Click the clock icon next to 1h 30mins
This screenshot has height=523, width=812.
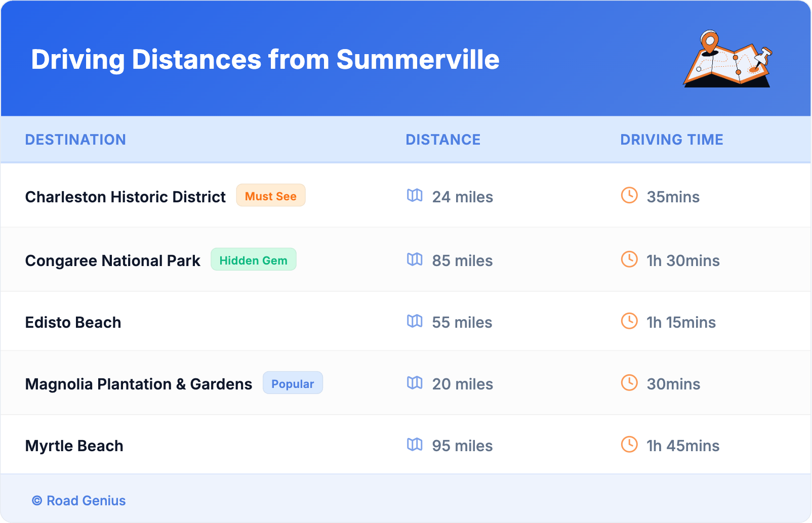(x=629, y=259)
